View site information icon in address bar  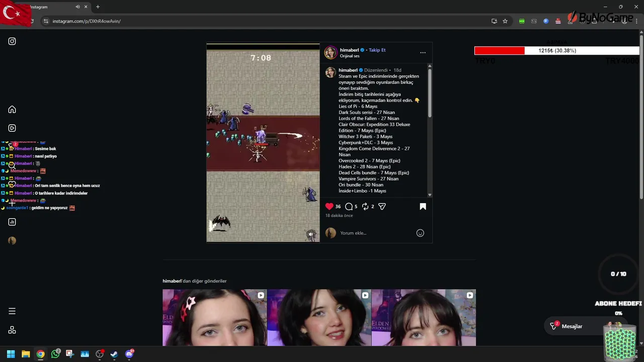click(x=46, y=21)
